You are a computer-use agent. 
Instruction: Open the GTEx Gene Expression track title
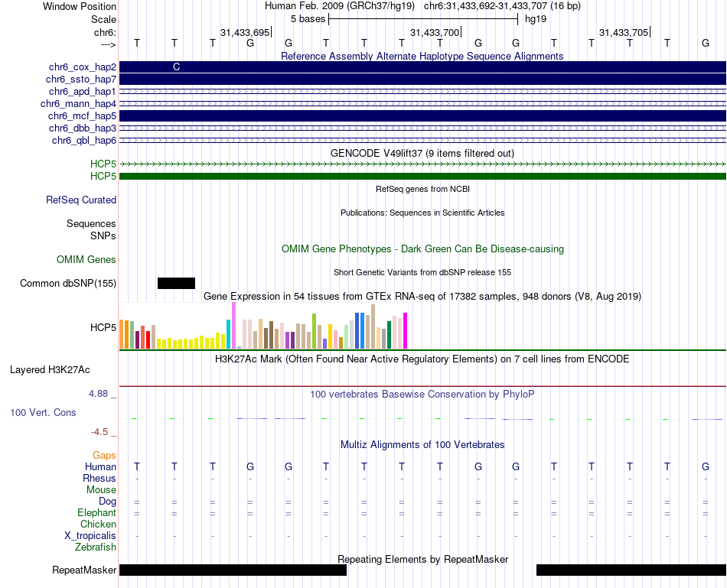tap(422, 296)
